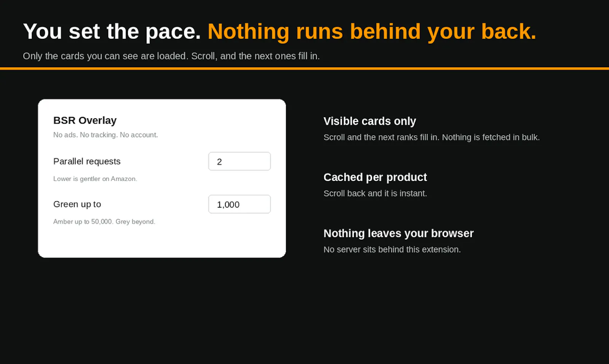The image size is (609, 364).
Task: Focus the 'Green up to' value field
Action: [239, 204]
